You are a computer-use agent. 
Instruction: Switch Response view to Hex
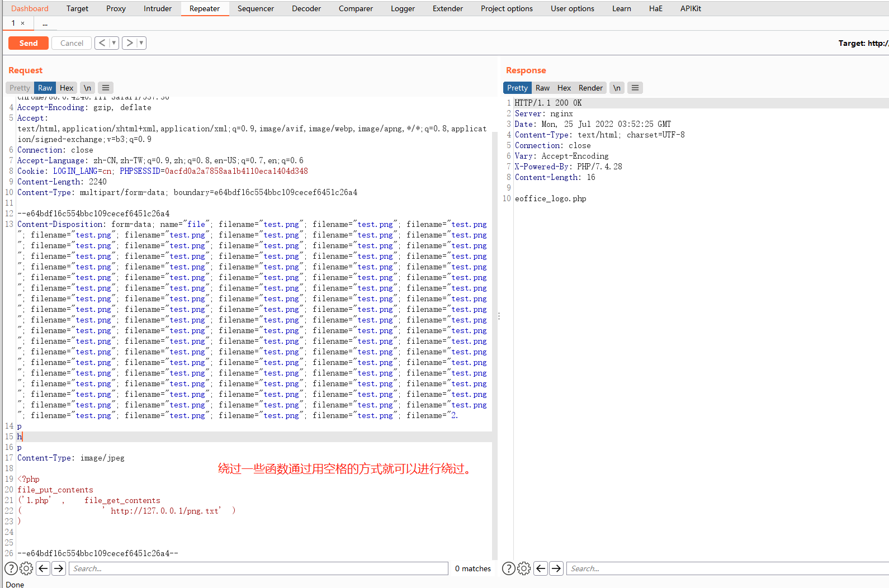564,88
